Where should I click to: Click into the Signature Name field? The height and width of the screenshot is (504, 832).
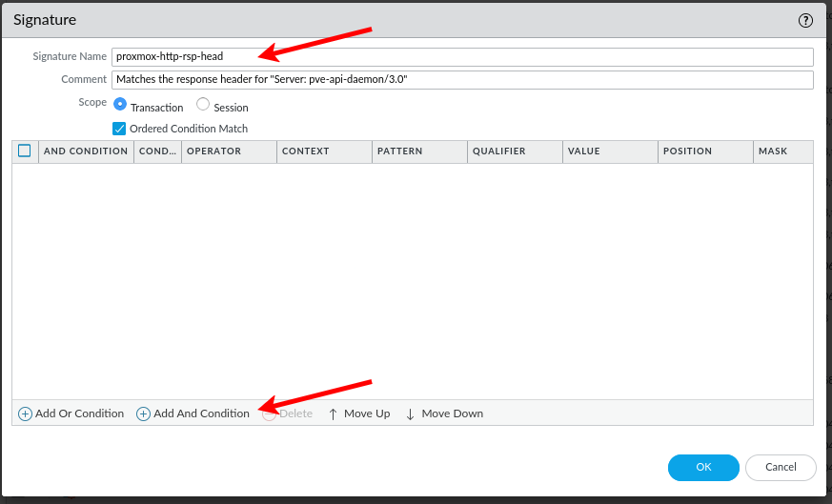(x=462, y=56)
